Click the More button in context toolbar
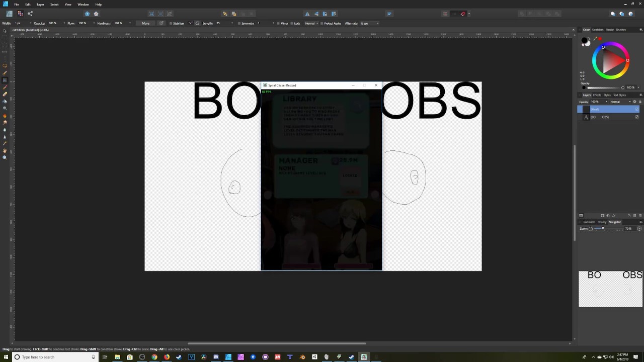Viewport: 644px width, 362px height. point(145,23)
